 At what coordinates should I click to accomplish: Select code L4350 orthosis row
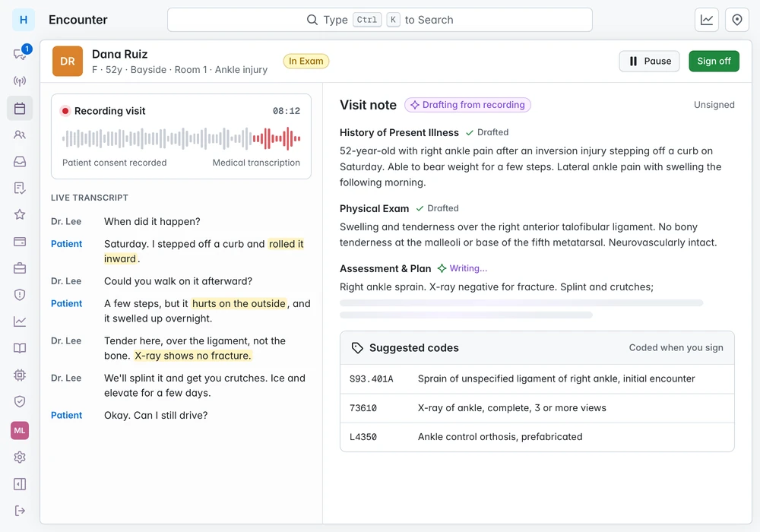537,437
